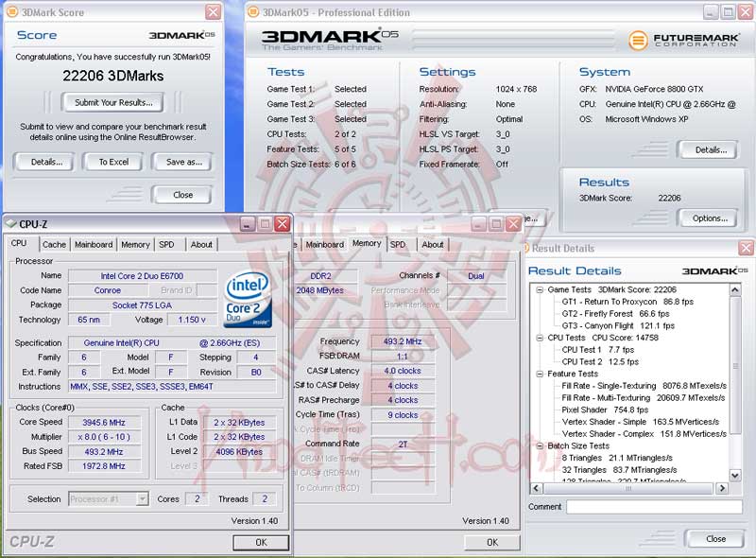This screenshot has height=558, width=756.
Task: Close the second CPU-Z Memory window
Action: point(513,224)
